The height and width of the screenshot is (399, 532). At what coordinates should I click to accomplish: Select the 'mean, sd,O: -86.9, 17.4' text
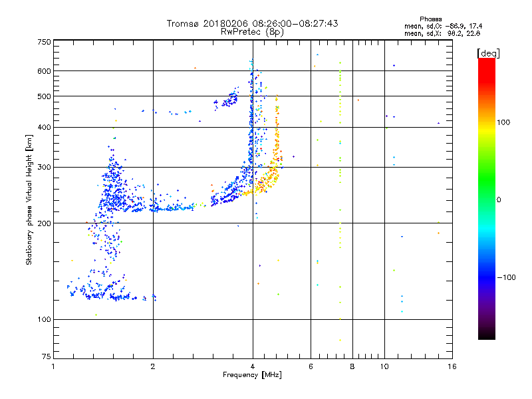pyautogui.click(x=443, y=26)
